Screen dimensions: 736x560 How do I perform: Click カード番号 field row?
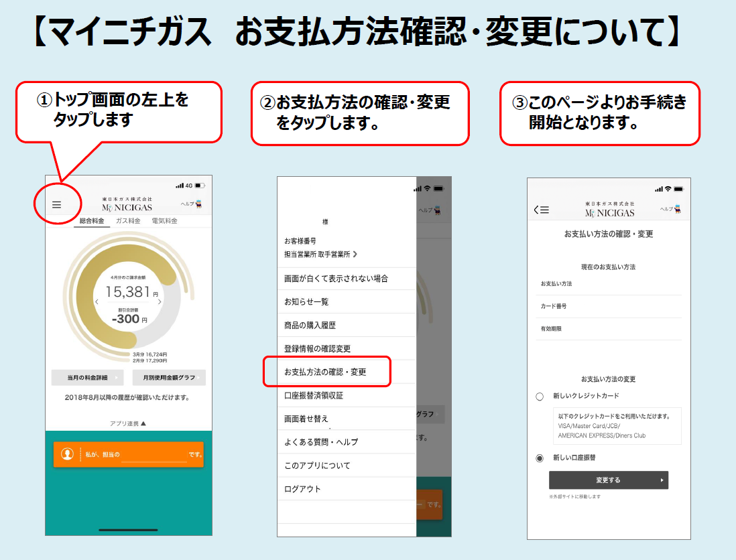(x=609, y=306)
